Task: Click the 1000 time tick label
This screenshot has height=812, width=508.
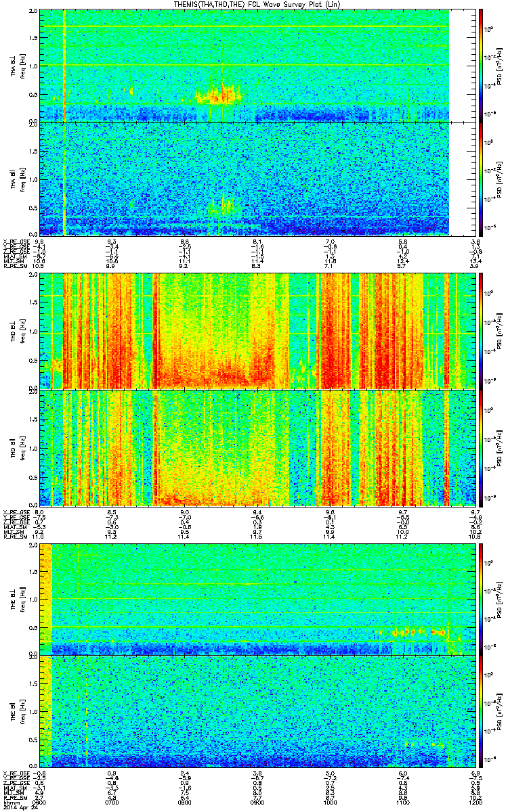Action: point(330,801)
